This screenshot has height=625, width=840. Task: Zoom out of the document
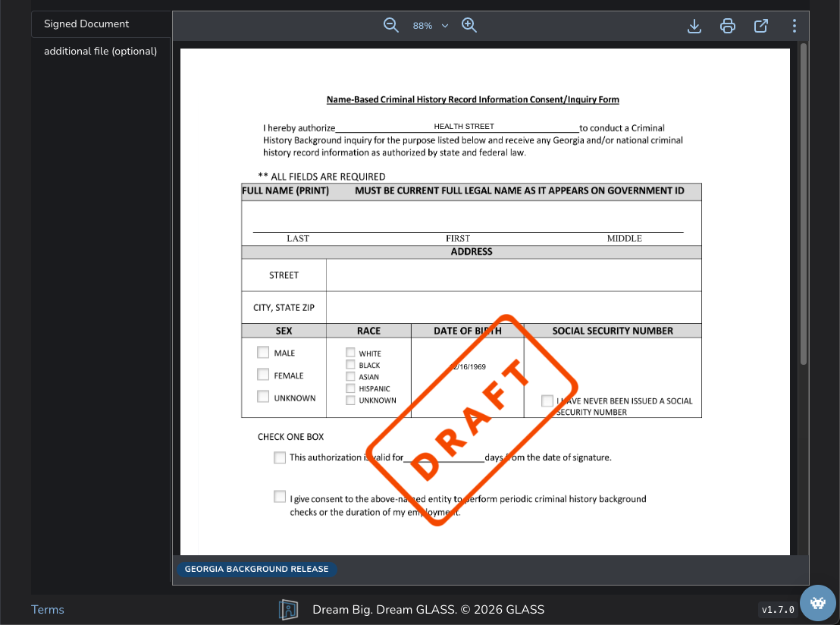391,24
